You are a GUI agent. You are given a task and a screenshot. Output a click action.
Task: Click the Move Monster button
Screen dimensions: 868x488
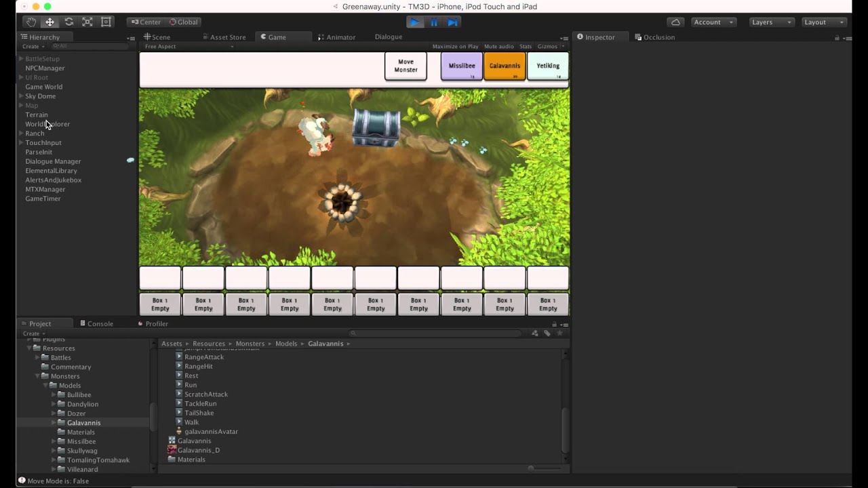(x=406, y=66)
